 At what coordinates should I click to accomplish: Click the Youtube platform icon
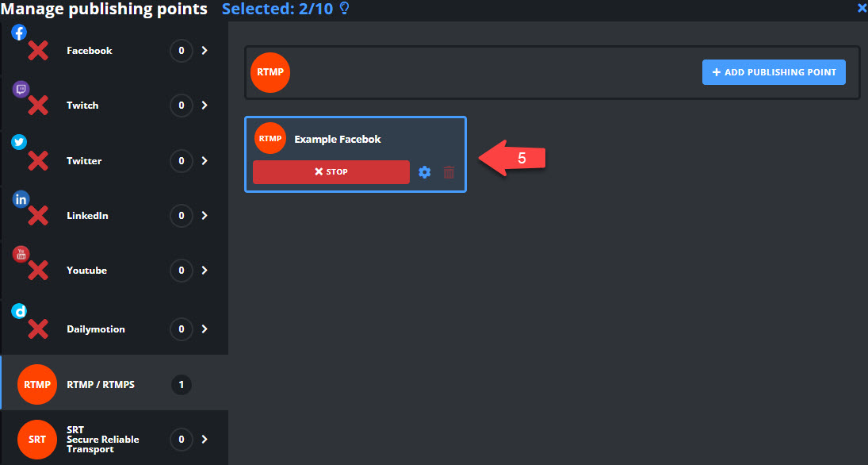pos(20,254)
